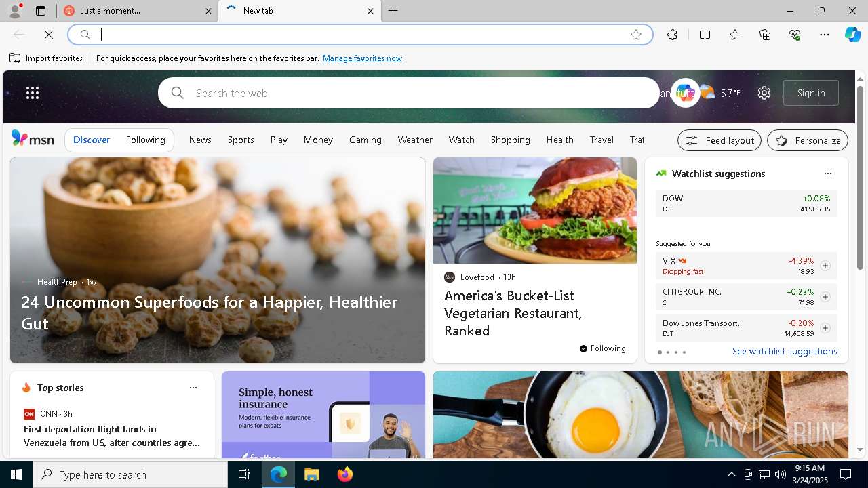This screenshot has height=488, width=868.
Task: Open Top stories more options
Action: [x=193, y=388]
